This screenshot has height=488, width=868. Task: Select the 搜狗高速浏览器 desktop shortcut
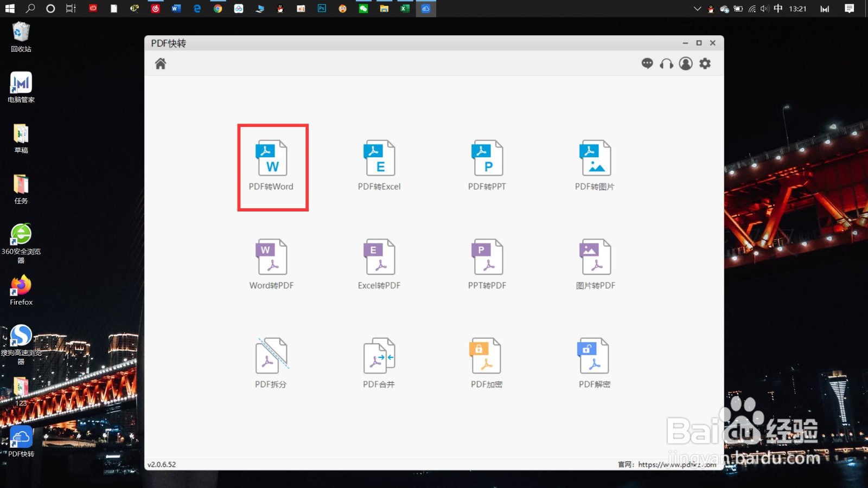(x=21, y=344)
